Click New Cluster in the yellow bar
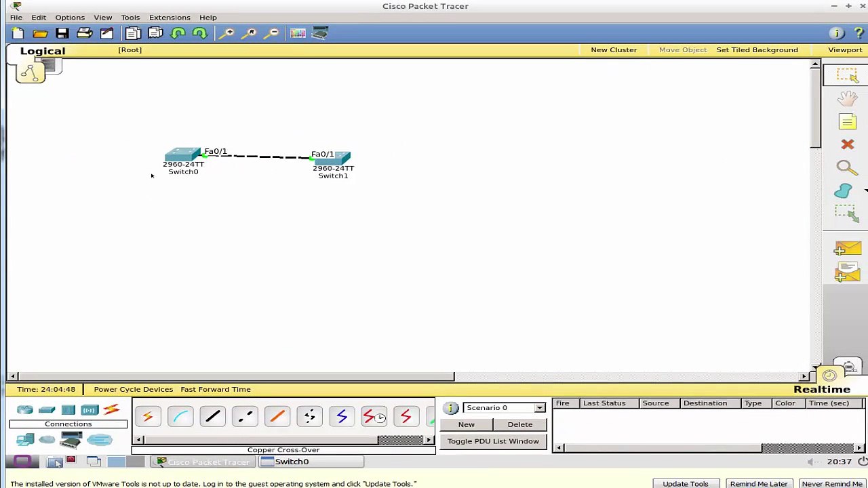 614,49
